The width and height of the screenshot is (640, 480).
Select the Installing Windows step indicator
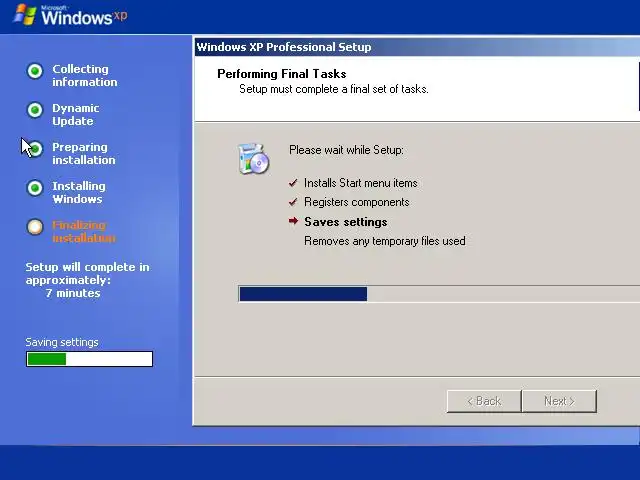tap(35, 188)
